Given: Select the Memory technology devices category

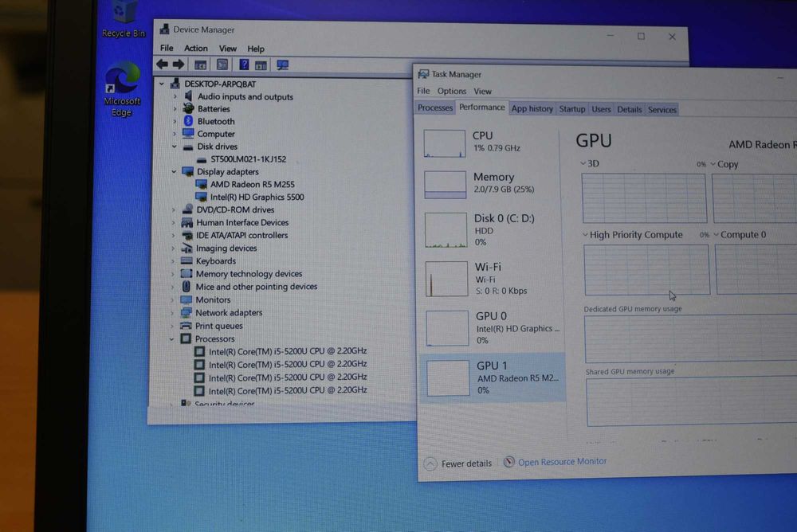Looking at the screenshot, I should (249, 274).
